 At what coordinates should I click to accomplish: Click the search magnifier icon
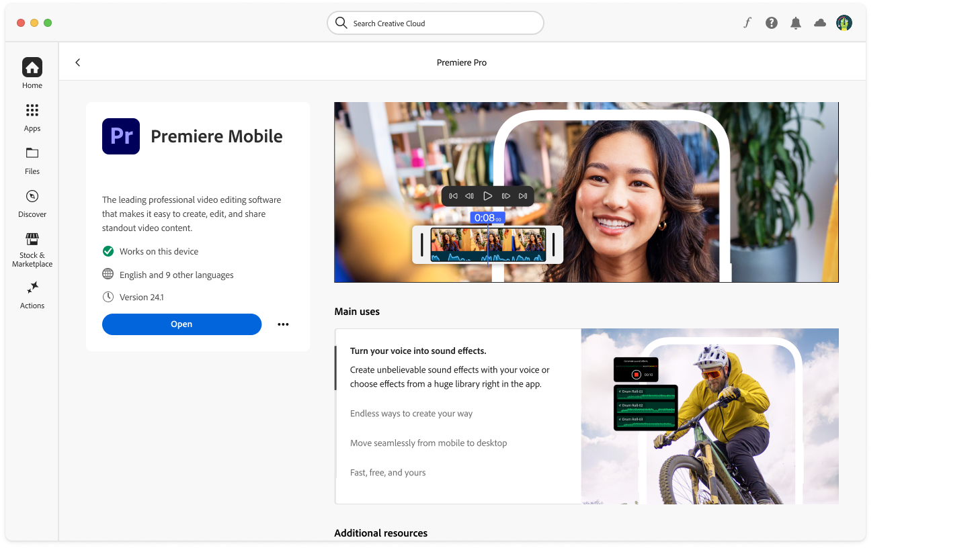coord(341,23)
